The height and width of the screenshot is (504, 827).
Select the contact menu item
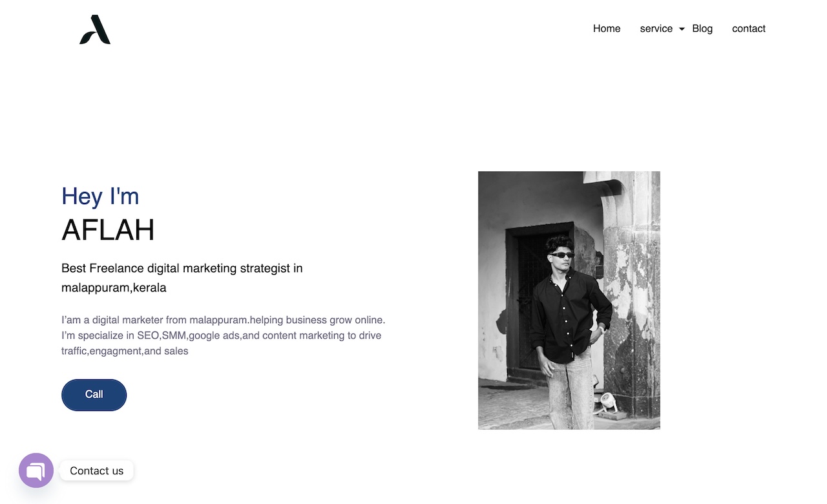[x=749, y=28]
